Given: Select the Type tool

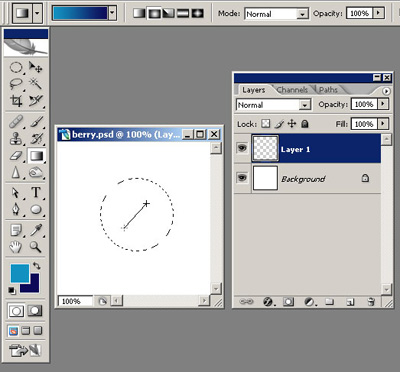Looking at the screenshot, I should click(x=36, y=193).
